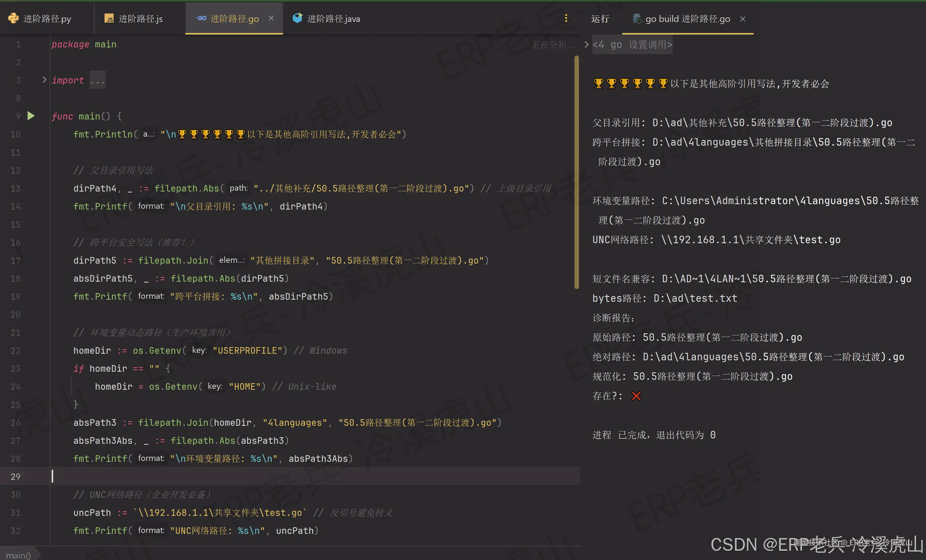Open the 运行 tool window label
926x560 pixels.
(600, 19)
